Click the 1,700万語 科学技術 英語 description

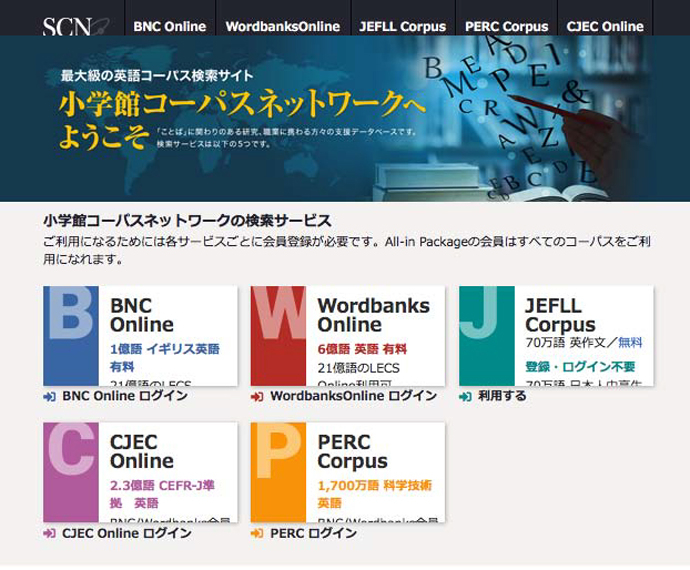point(374,494)
